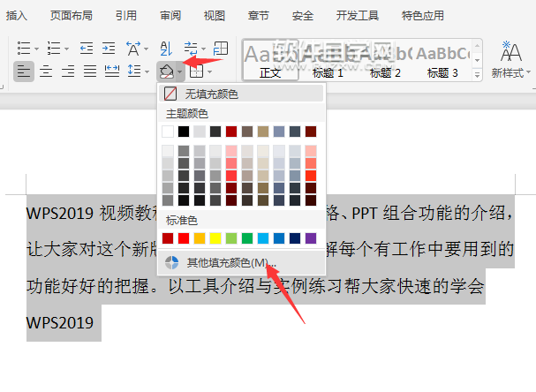
Task: Open the bulleted list dropdown arrow
Action: pyautogui.click(x=36, y=49)
